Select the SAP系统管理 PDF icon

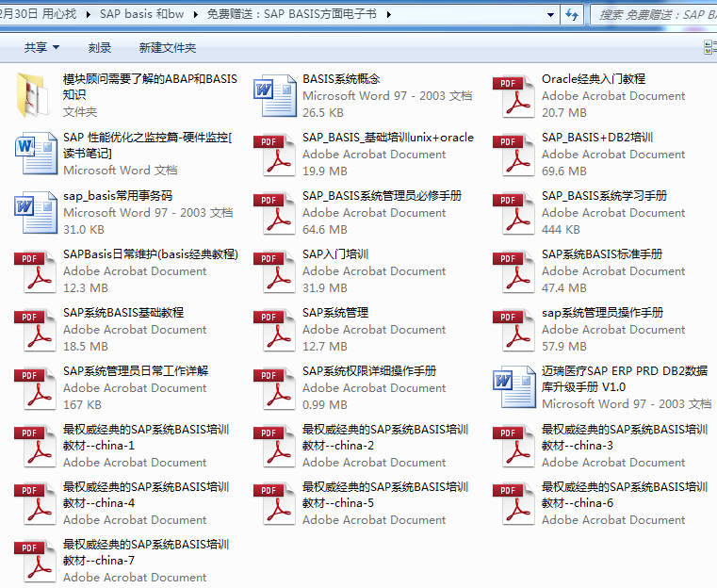click(x=274, y=330)
